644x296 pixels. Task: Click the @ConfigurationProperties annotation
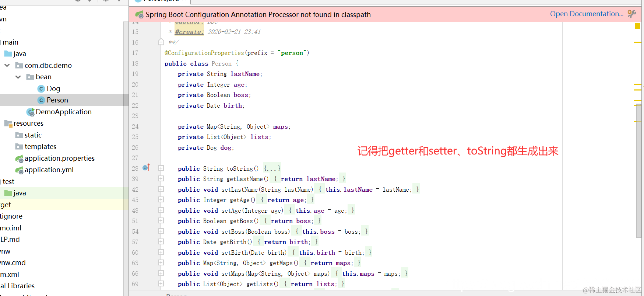click(x=204, y=53)
